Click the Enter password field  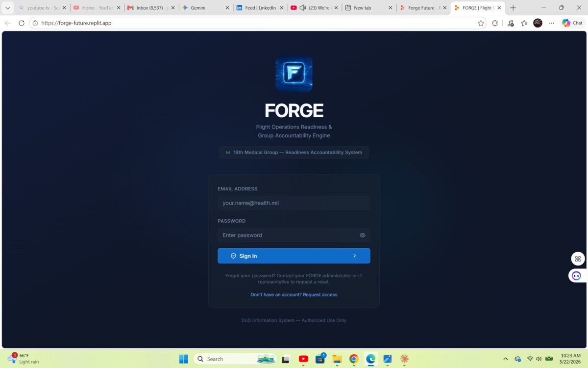294,235
